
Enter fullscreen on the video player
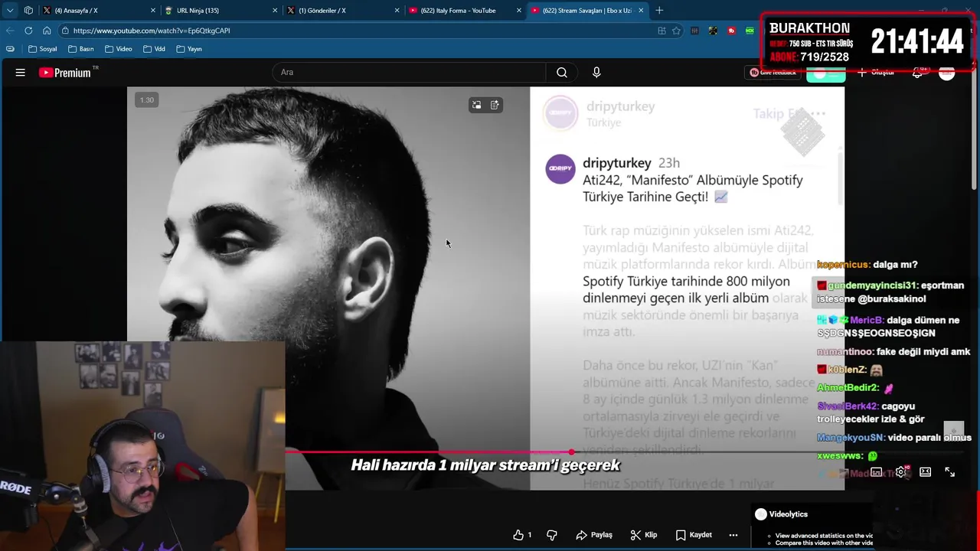pyautogui.click(x=950, y=472)
